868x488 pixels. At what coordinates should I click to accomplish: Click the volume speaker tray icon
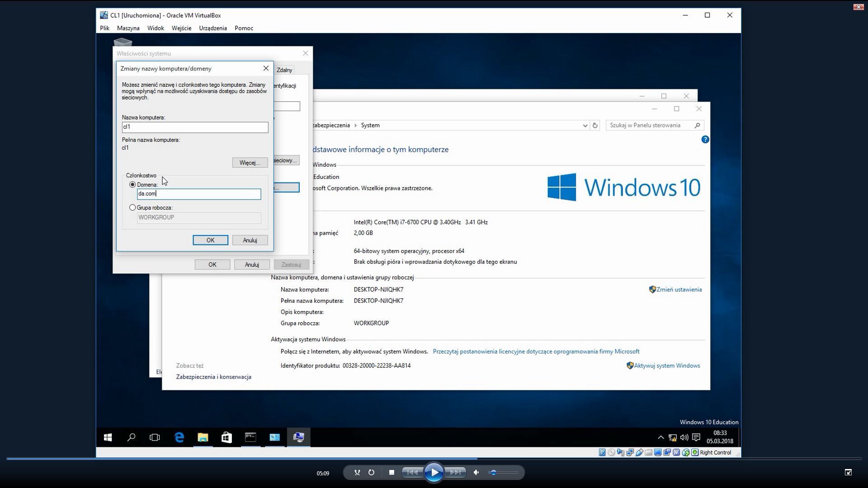coord(684,437)
